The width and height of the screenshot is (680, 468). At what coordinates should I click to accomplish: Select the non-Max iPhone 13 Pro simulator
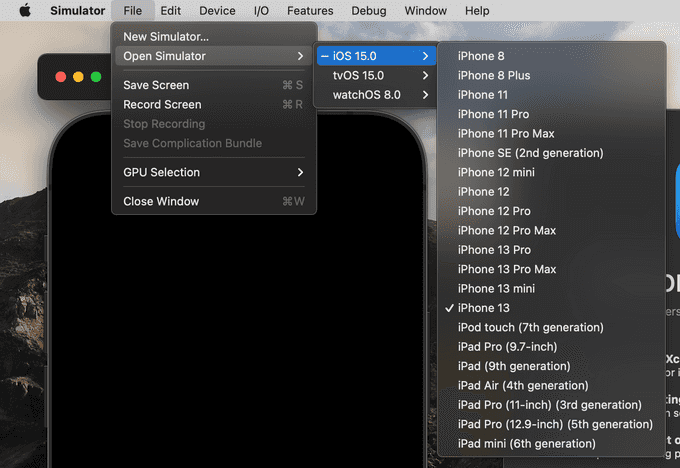[552, 250]
